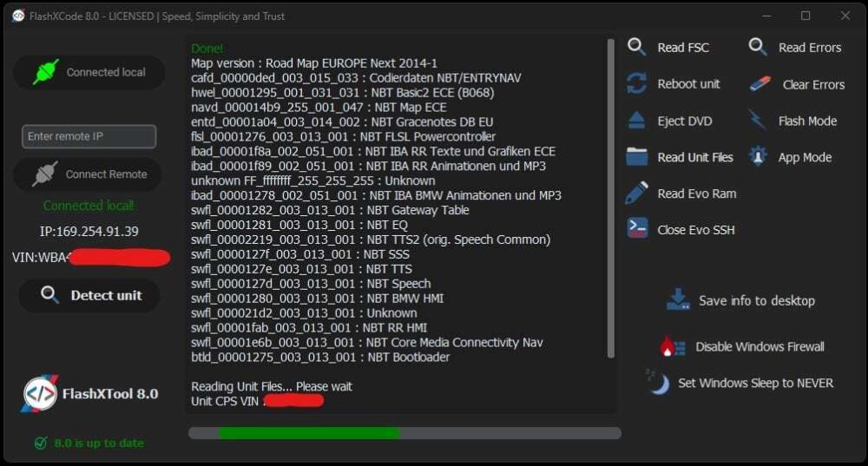This screenshot has height=466, width=868.
Task: Click Reading Unit Files Please wait line
Action: (x=271, y=386)
